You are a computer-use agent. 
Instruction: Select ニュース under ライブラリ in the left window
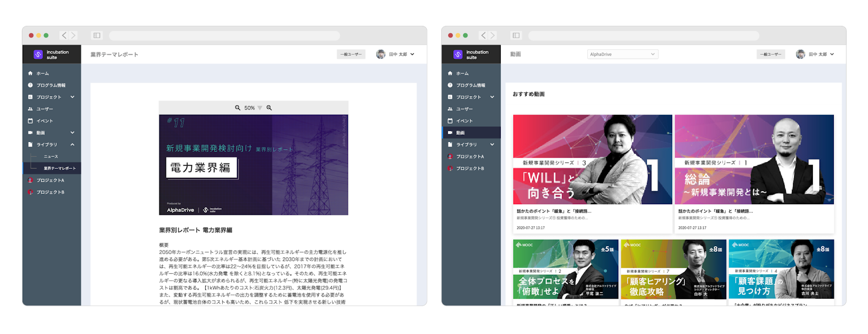(51, 156)
